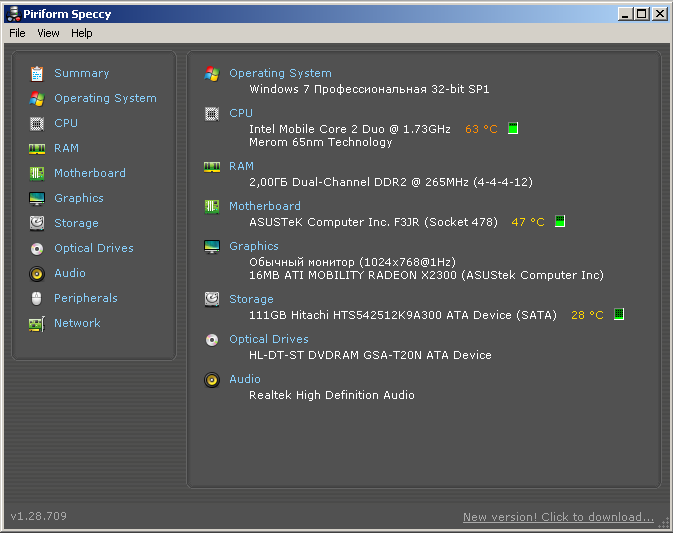Click storage temperature reading 28 °C
673x533 pixels.
(x=587, y=315)
